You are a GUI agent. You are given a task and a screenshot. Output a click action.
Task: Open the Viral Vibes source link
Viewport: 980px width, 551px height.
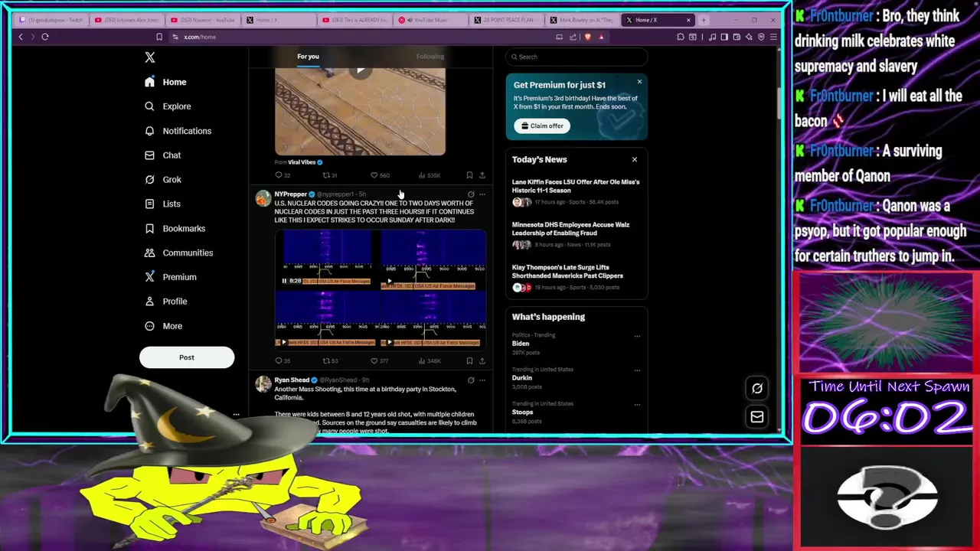302,162
